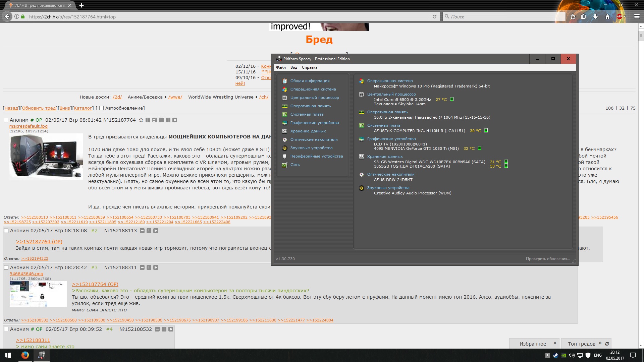
Task: Refresh Топ тредов with the reload icon
Action: (607, 344)
